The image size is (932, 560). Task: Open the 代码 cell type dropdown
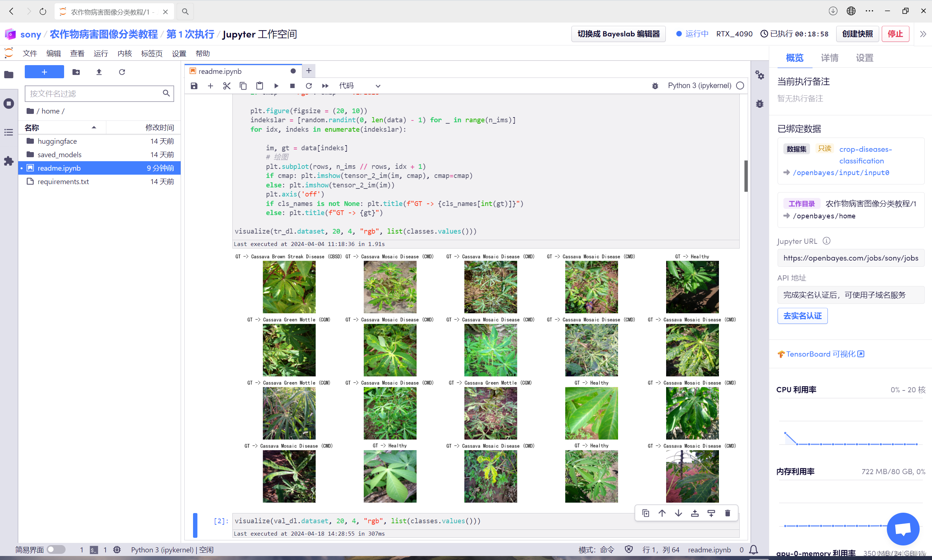359,86
